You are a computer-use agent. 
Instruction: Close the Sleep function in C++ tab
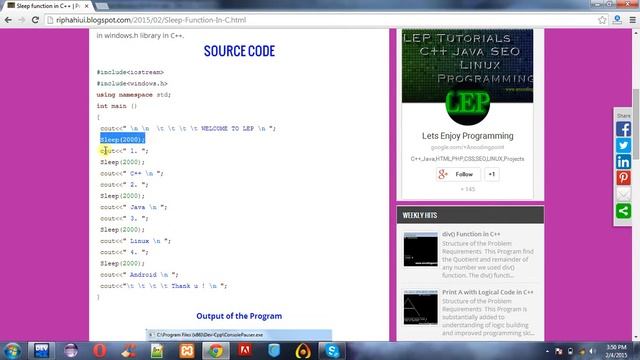[x=87, y=6]
